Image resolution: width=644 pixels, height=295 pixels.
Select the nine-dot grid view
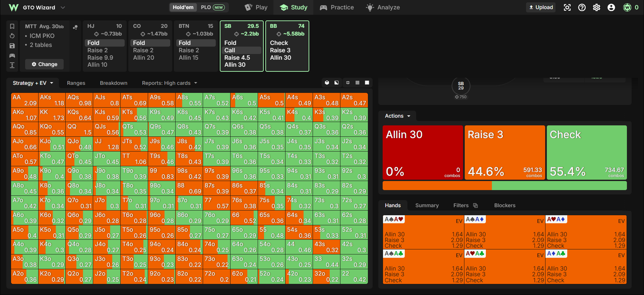(x=358, y=82)
